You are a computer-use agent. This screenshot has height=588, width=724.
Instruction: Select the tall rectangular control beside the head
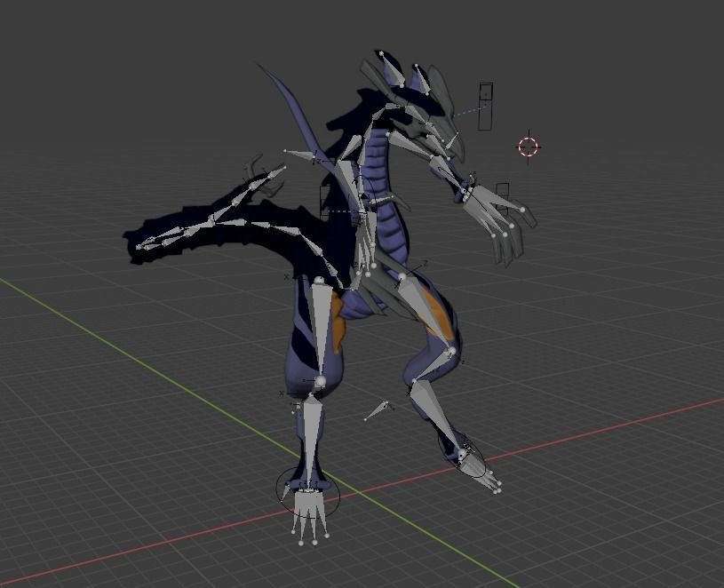(485, 107)
